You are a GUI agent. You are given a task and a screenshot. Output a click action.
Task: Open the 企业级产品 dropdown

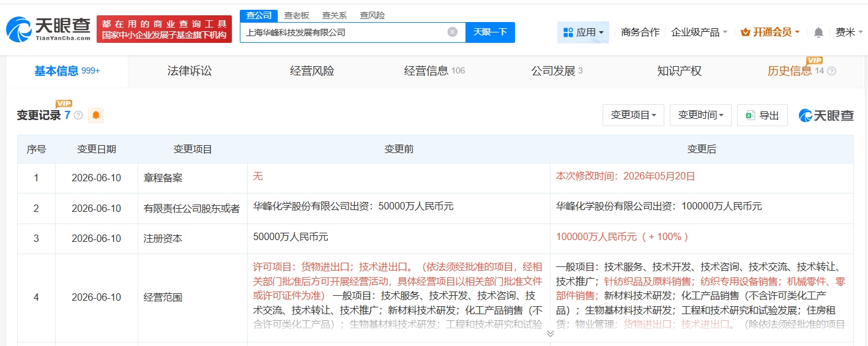tap(699, 32)
